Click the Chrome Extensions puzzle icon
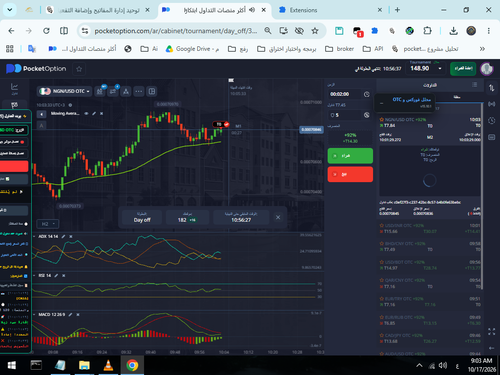This screenshot has height=375, width=500. click(427, 31)
